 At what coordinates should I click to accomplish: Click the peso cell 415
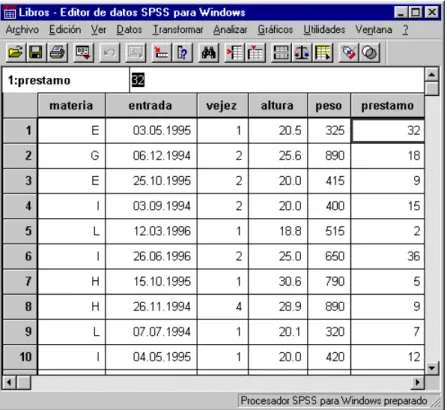329,181
